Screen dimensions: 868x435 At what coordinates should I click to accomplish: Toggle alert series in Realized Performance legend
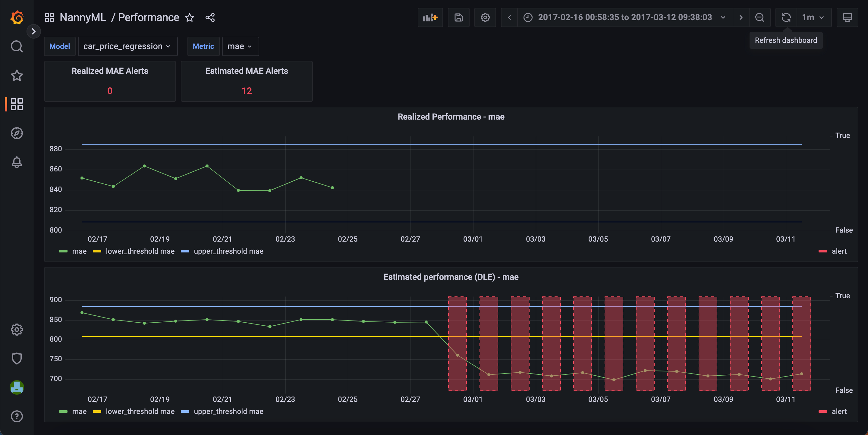coord(839,251)
